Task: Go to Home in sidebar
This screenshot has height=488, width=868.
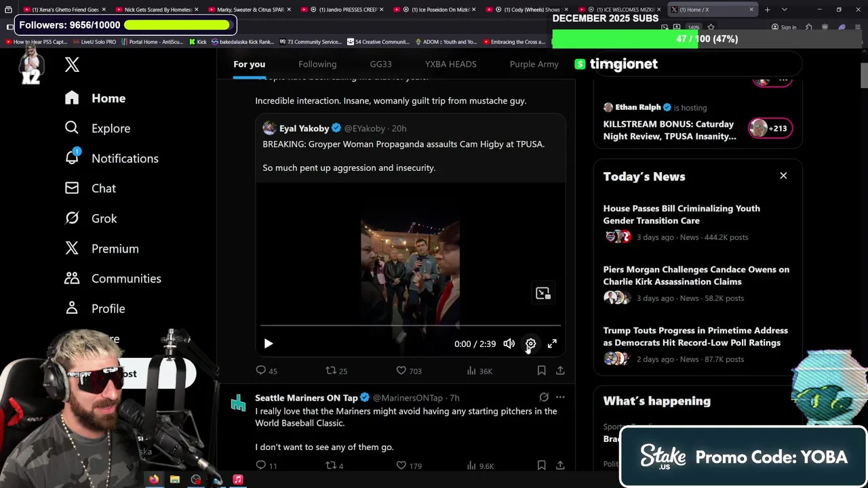Action: coord(96,98)
